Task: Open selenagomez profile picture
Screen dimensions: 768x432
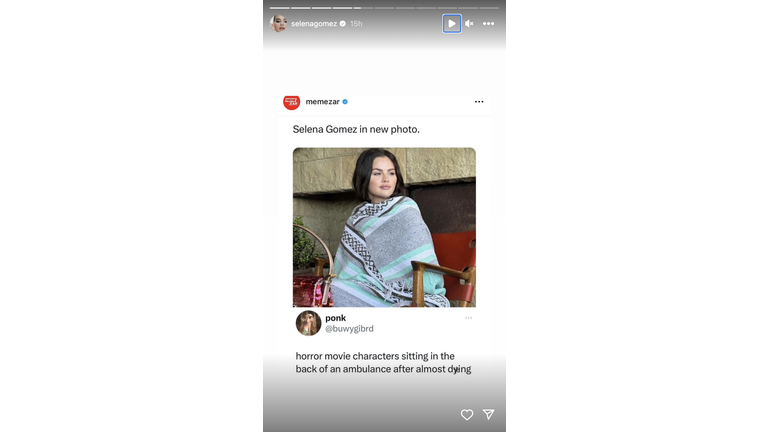Action: click(278, 24)
